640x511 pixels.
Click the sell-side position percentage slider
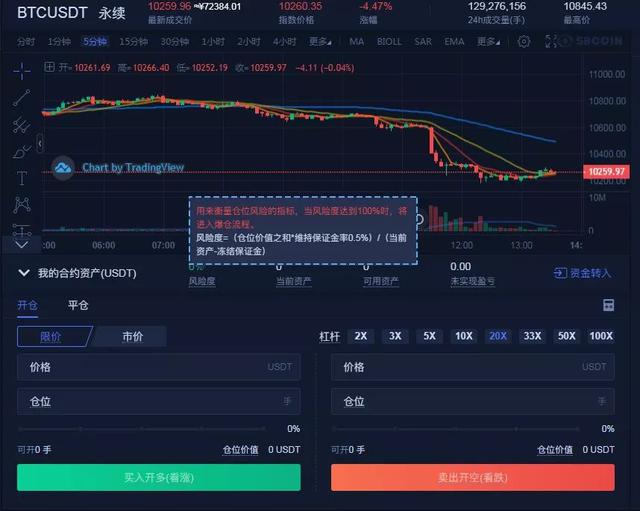[x=456, y=429]
